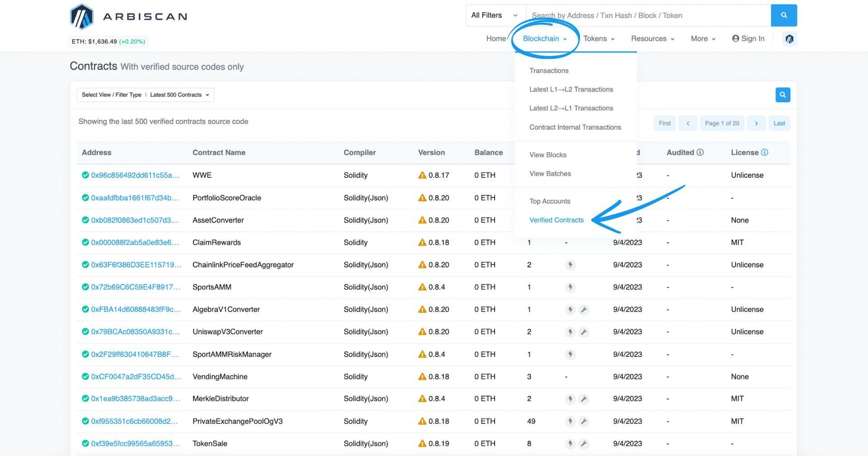Select Transactions from Blockchain menu

tap(549, 71)
